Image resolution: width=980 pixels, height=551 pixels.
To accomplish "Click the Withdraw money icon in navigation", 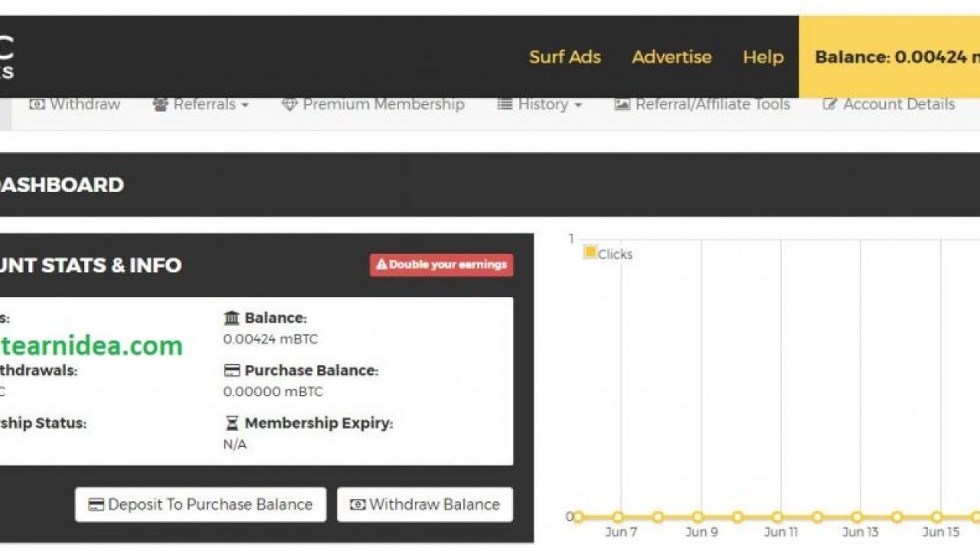I will pyautogui.click(x=37, y=105).
